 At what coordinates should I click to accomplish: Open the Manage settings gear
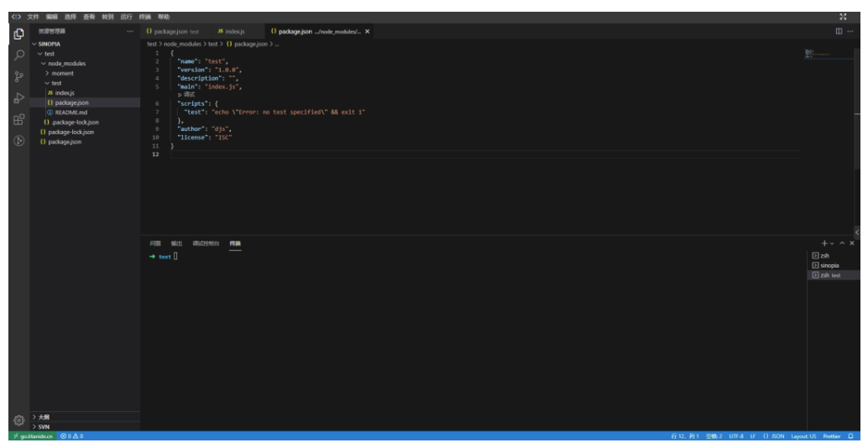point(18,419)
